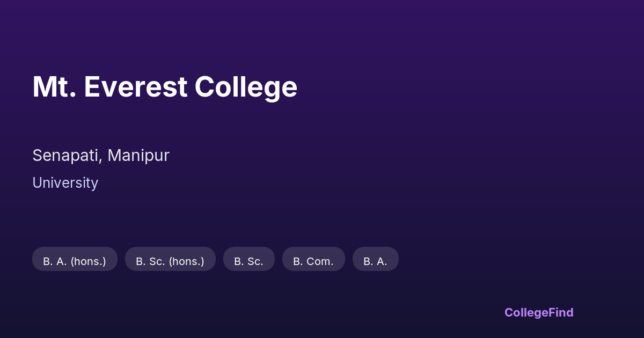The image size is (644, 338).
Task: Click "Sc." in the plain B. Sc. chip
Action: coord(255,261)
